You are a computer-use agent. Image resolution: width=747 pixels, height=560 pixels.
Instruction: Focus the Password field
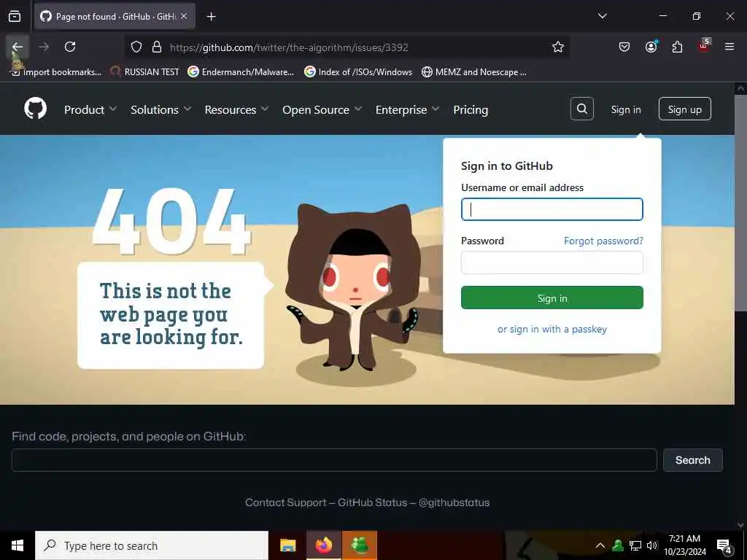tap(551, 262)
